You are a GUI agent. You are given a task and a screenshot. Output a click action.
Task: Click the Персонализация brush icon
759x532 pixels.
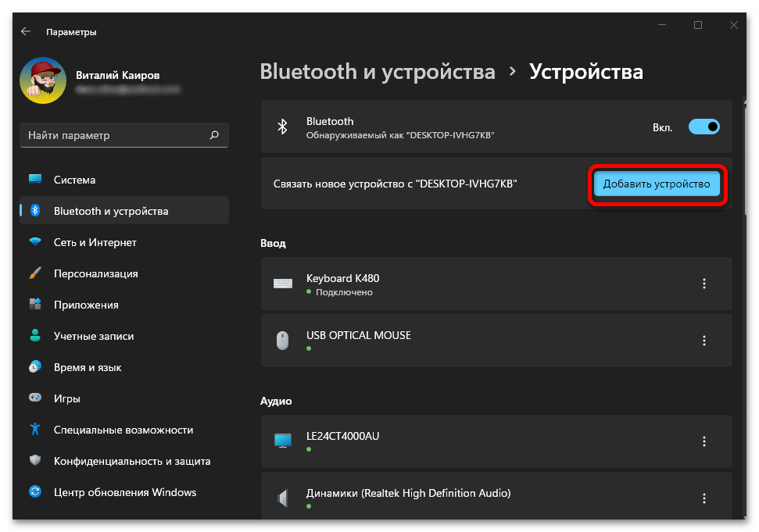click(35, 273)
